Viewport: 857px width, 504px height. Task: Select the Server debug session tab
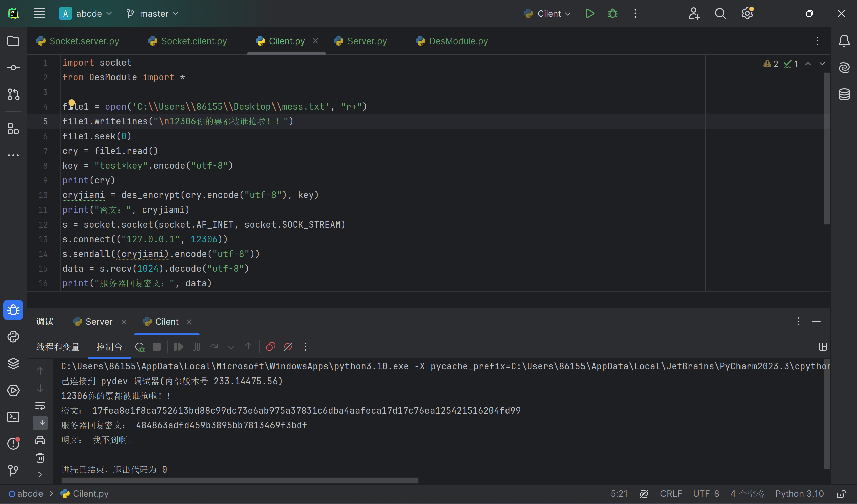99,322
